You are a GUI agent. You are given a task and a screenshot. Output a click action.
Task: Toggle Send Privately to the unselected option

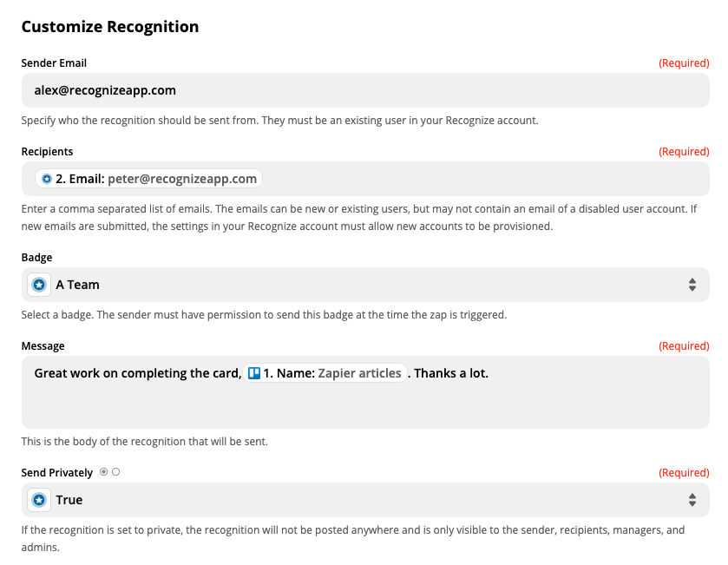coord(116,472)
